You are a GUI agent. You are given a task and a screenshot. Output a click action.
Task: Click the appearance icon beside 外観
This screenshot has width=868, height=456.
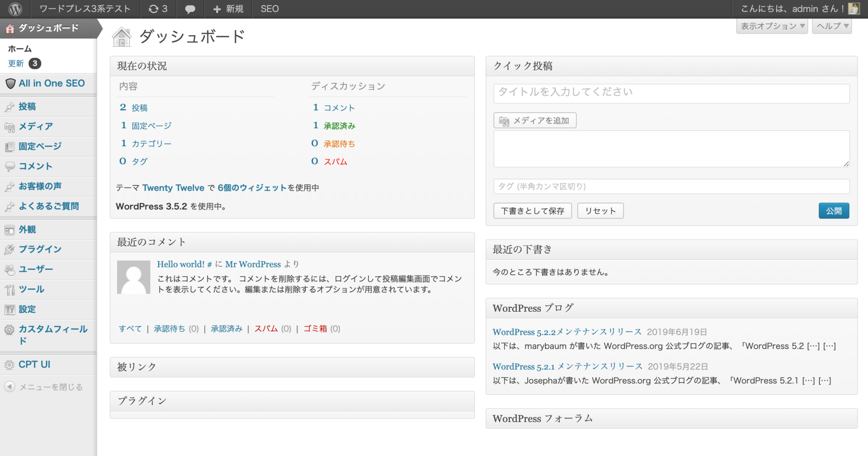[9, 230]
